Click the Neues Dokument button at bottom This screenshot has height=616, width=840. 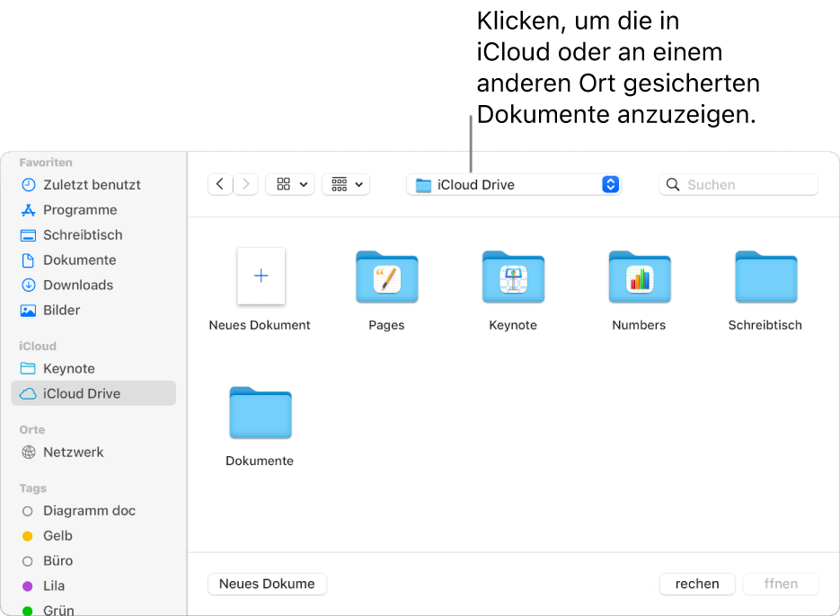click(268, 584)
